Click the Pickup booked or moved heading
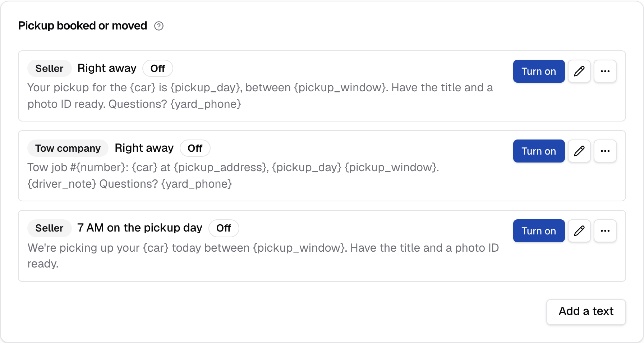This screenshot has width=644, height=343. click(x=83, y=26)
